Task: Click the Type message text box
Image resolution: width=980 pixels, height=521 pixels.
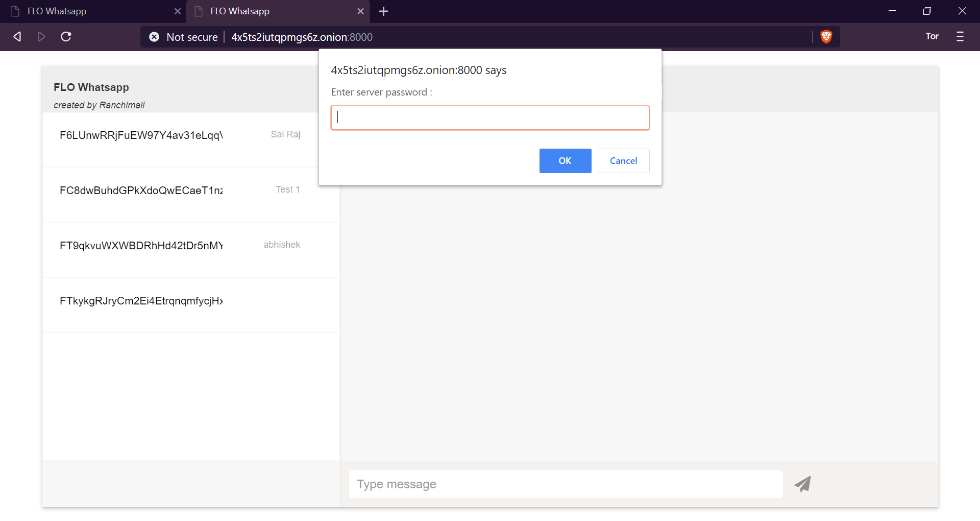Action: (566, 484)
